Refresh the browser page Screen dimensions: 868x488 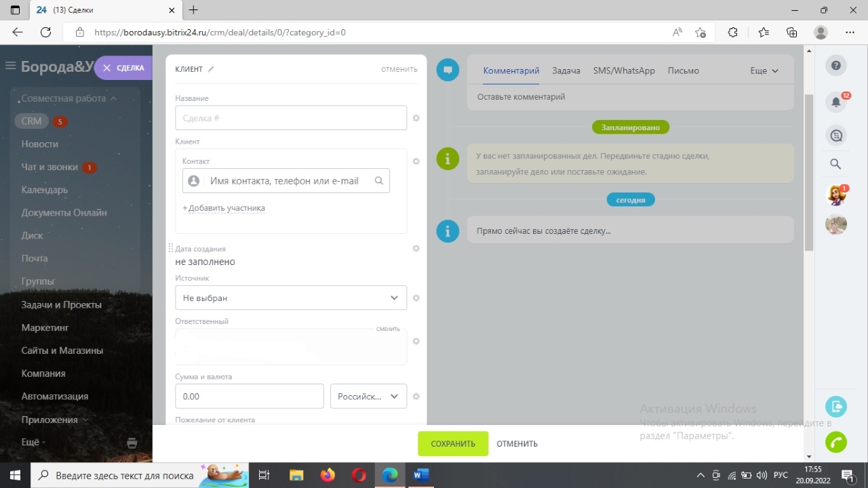pos(46,32)
